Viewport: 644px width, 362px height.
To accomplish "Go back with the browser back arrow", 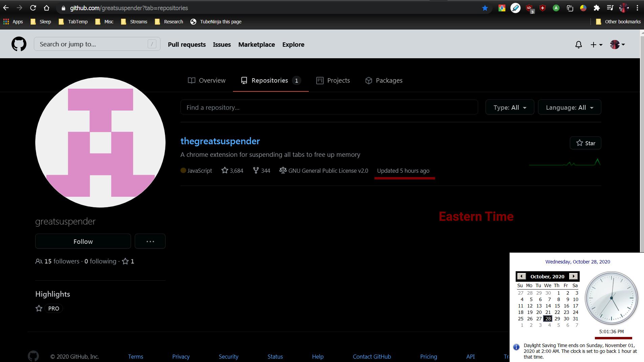I will coord(6,8).
